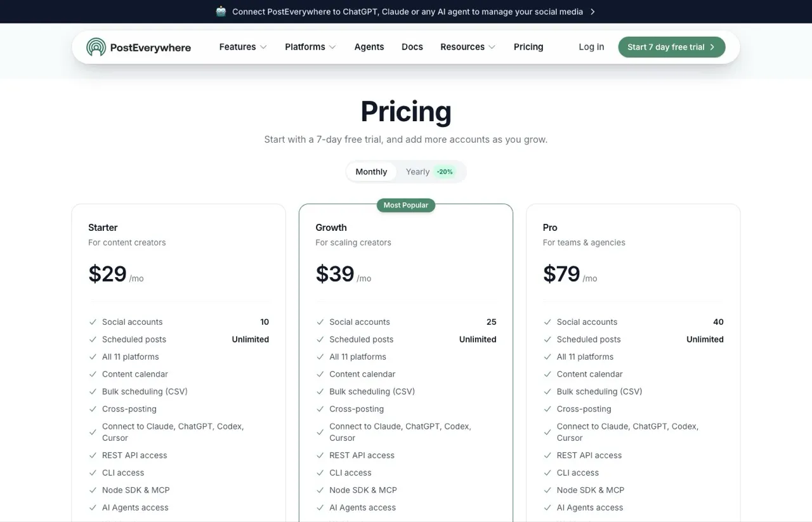Click the checkmark beside Pro AI Agents access
The width and height of the screenshot is (812, 522).
click(x=547, y=507)
